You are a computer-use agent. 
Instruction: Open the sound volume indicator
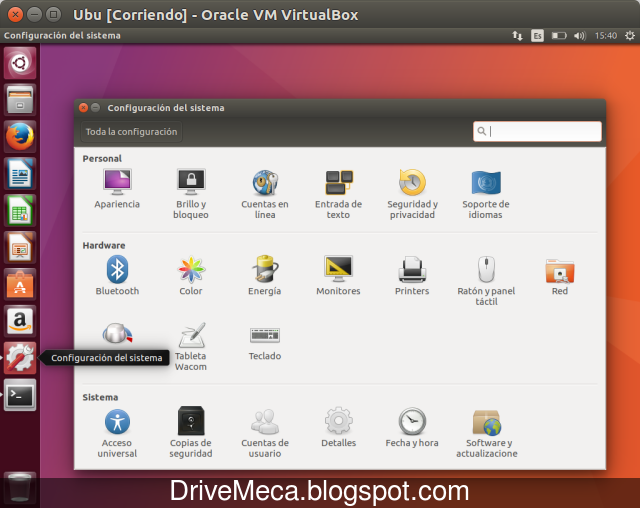(x=580, y=36)
